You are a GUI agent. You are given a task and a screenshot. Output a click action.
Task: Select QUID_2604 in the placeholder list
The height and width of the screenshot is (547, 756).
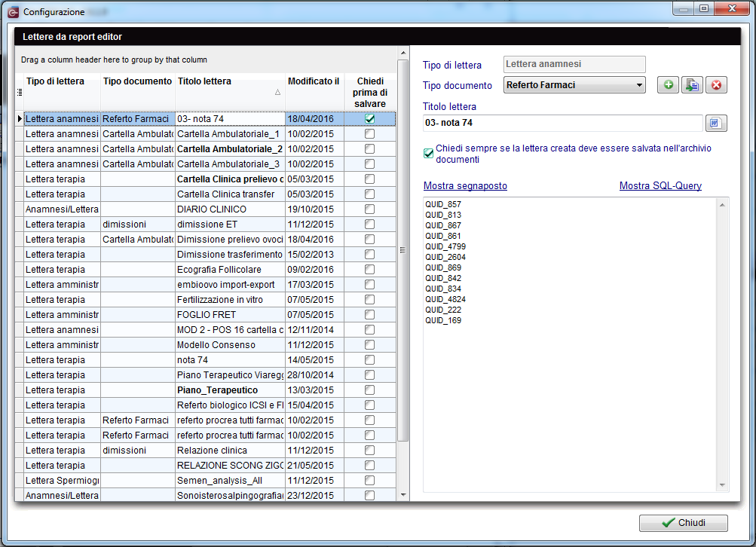point(445,257)
